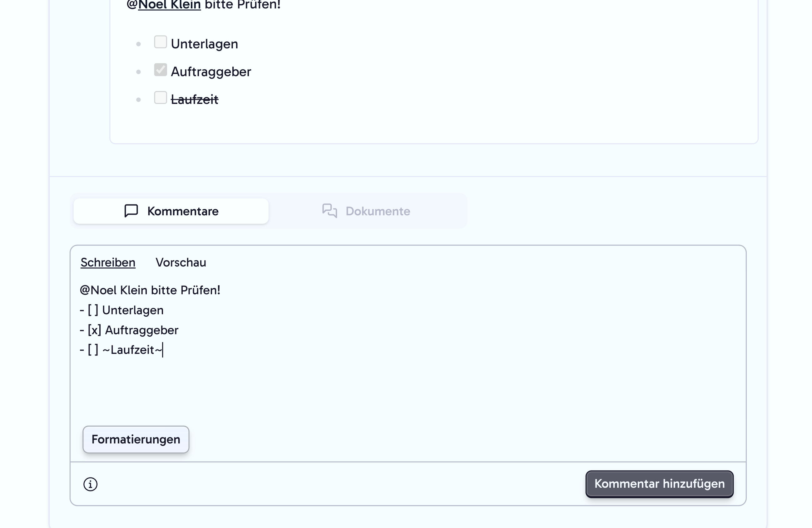Uncheck the Auftraggeber checkbox
This screenshot has width=812, height=528.
(160, 70)
